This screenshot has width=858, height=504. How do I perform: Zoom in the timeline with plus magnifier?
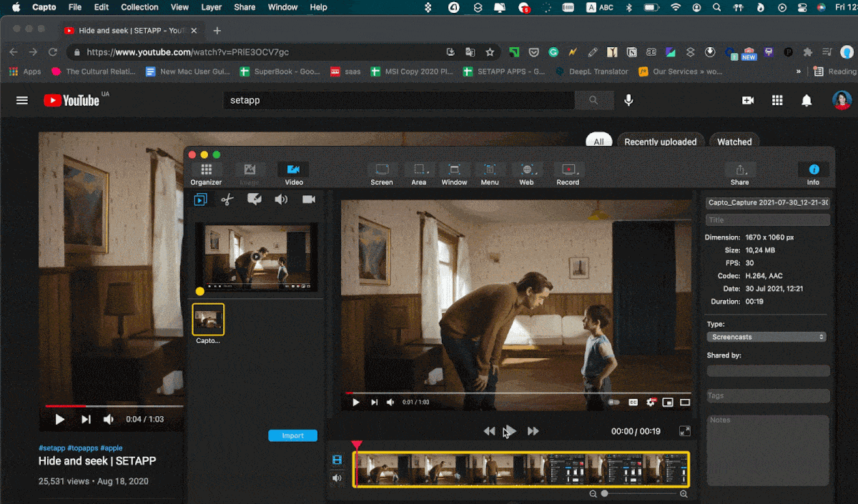tap(684, 494)
